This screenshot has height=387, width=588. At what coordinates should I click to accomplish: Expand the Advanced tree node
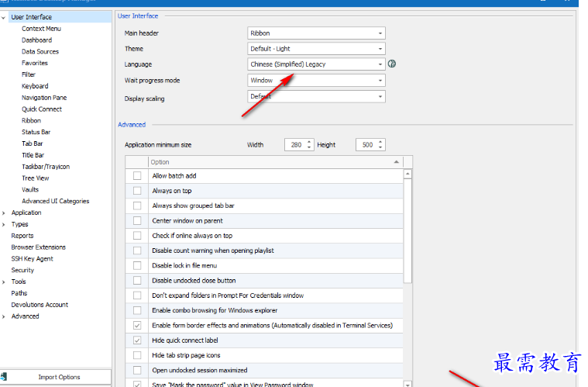point(3,316)
